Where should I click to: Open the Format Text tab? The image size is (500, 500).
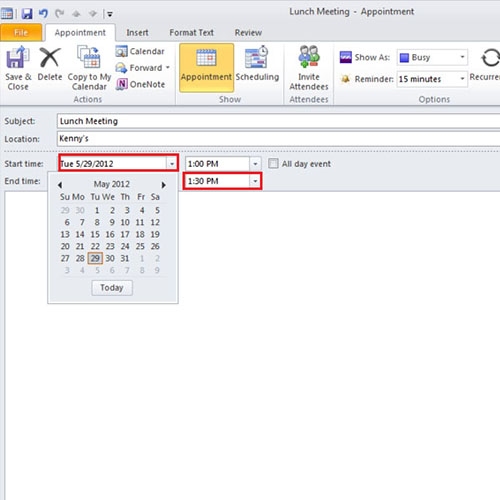click(x=192, y=33)
